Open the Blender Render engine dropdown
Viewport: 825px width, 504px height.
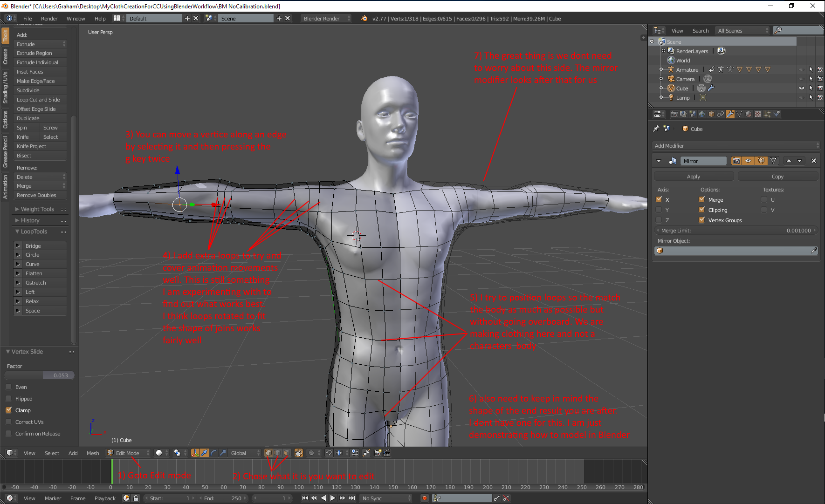pyautogui.click(x=326, y=18)
